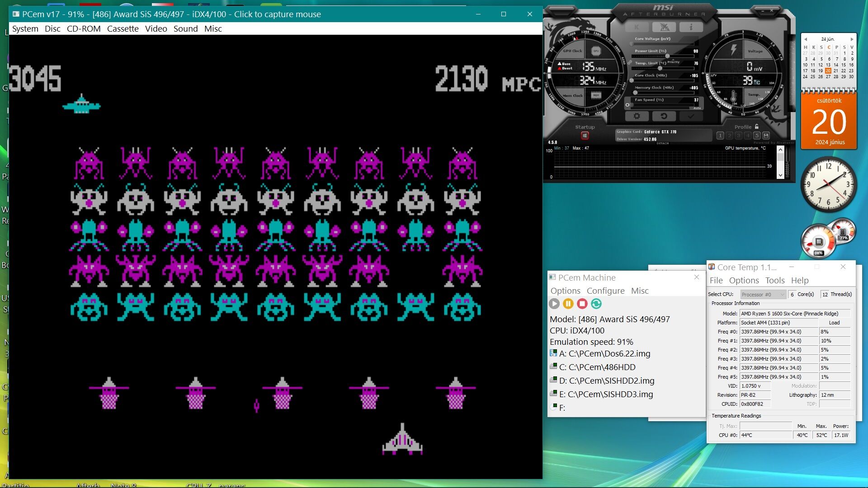Click the large day 20 on calendar gadget
The height and width of the screenshot is (488, 868).
click(x=829, y=122)
